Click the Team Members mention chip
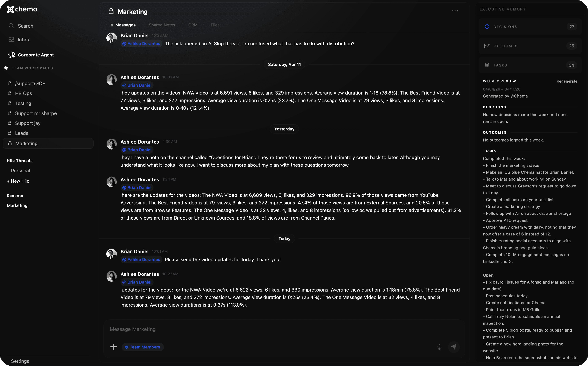 [x=143, y=347]
